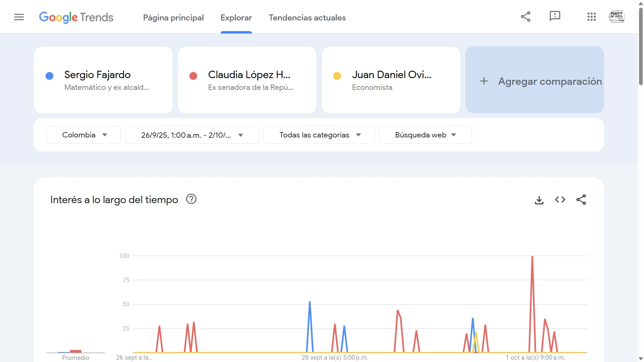Open the account profile avatar

(x=616, y=17)
